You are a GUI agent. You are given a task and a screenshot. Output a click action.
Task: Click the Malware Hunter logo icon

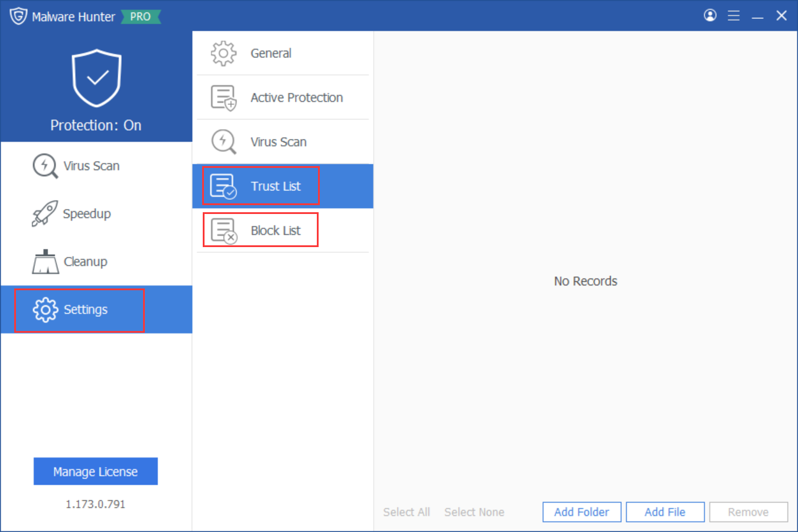pos(18,16)
